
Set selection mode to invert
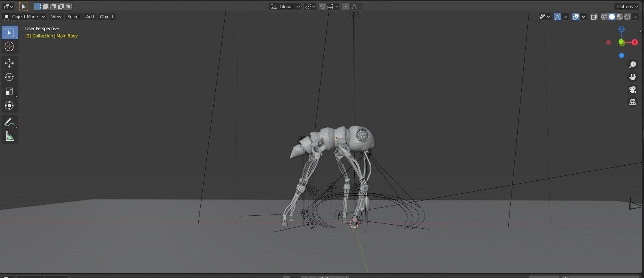61,7
